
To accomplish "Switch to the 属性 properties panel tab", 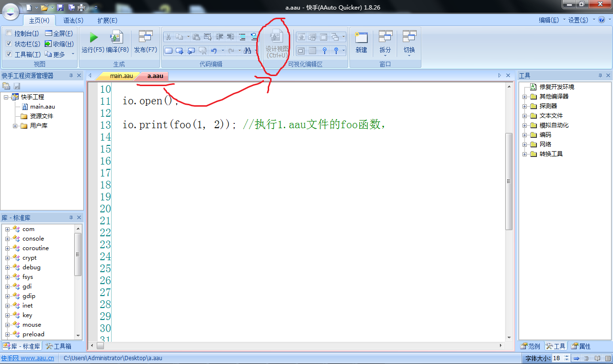I will coord(581,346).
